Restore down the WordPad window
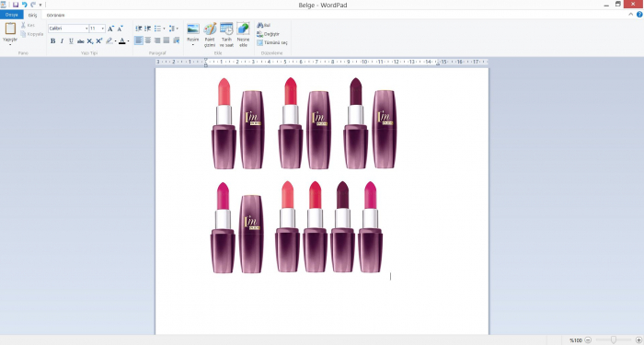 [x=617, y=4]
